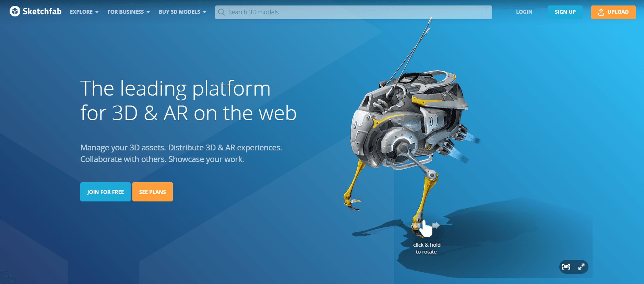Open the Explore dropdown menu
Viewport: 644px width, 284px height.
84,12
